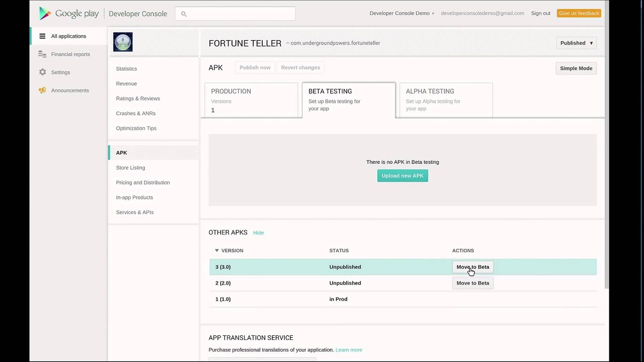Go to In-app Products
Image resolution: width=644 pixels, height=362 pixels.
coord(134,198)
